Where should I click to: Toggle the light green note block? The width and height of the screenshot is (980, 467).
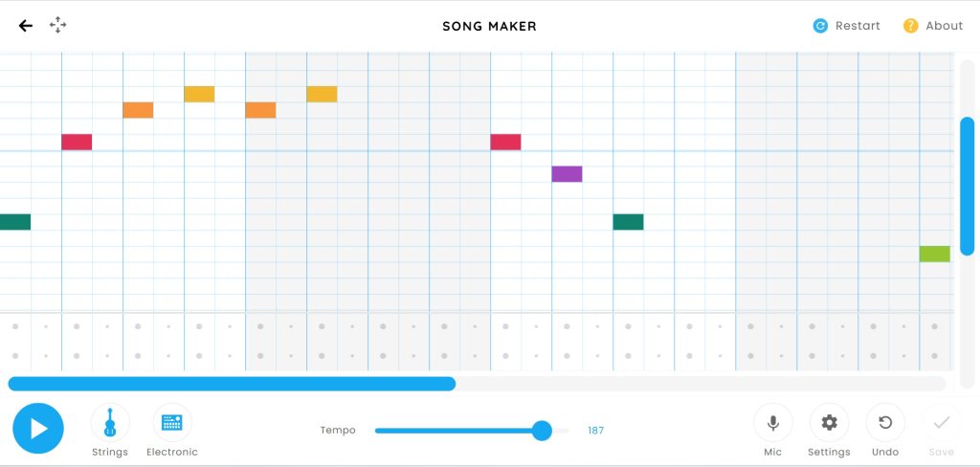point(934,254)
